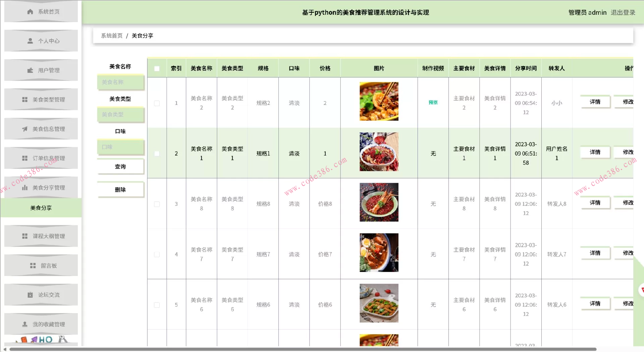
Task: Click 修改 for the 美食名称6 row
Action: (x=624, y=304)
